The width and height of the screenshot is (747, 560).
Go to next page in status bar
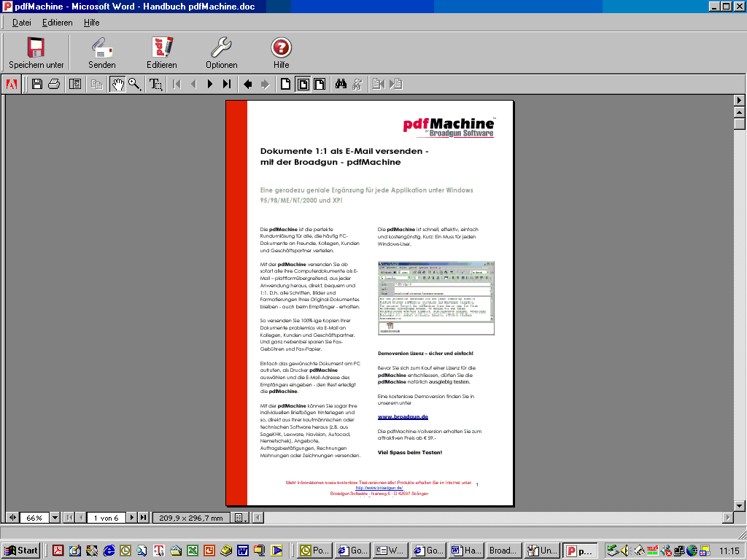tap(131, 518)
